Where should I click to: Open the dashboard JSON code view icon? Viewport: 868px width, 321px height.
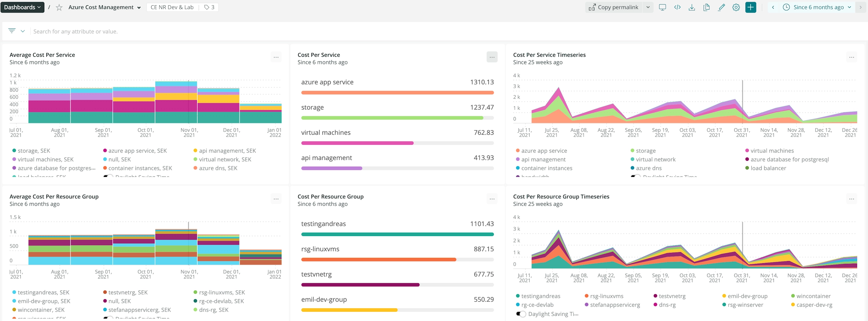pyautogui.click(x=677, y=7)
